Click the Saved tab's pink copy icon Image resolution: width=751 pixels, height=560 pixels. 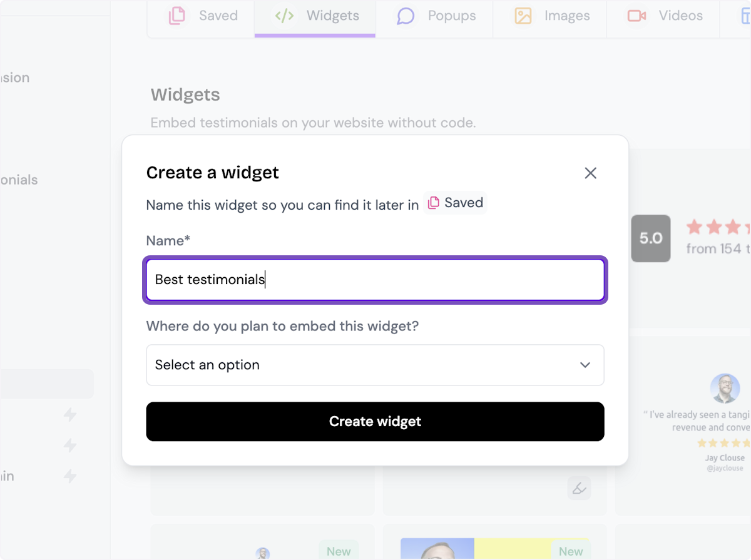click(177, 16)
